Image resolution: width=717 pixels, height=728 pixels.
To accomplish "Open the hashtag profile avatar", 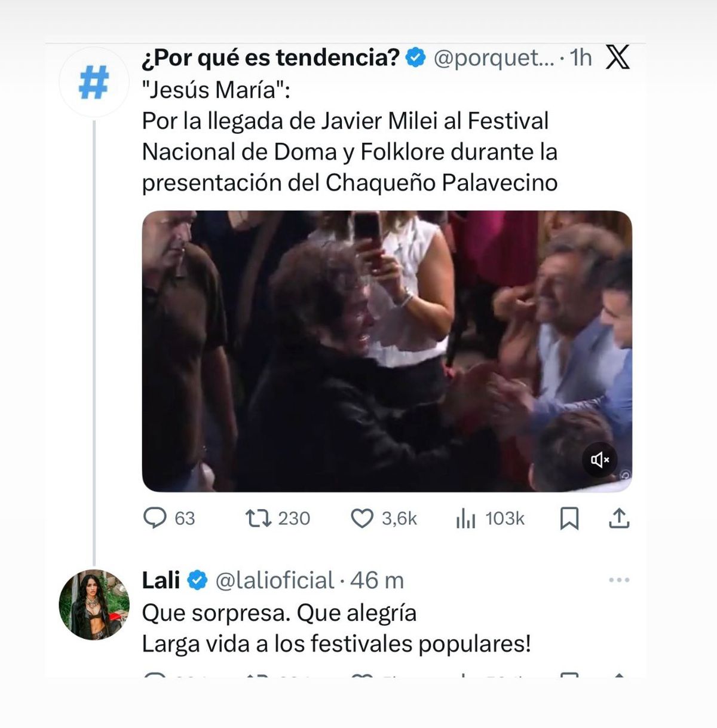I will coord(94,82).
